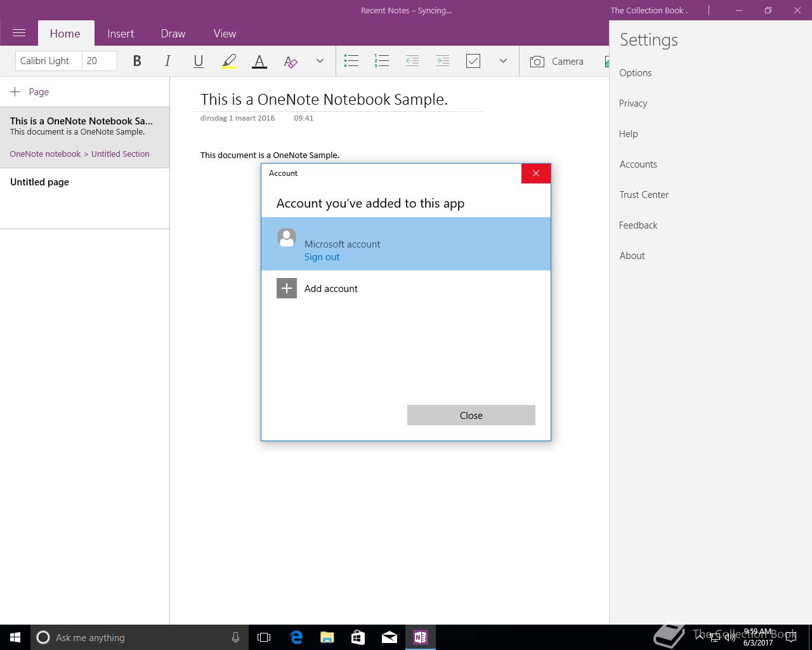Open File Explorer from taskbar

[x=327, y=637]
